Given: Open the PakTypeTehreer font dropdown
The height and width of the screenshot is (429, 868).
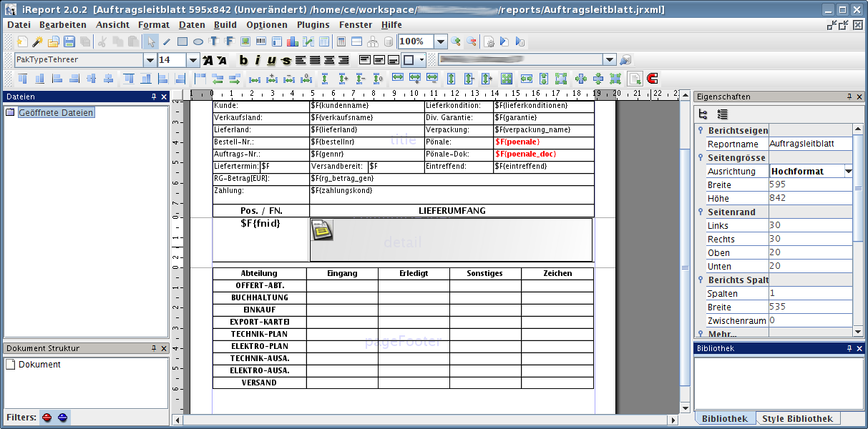Looking at the screenshot, I should [150, 60].
